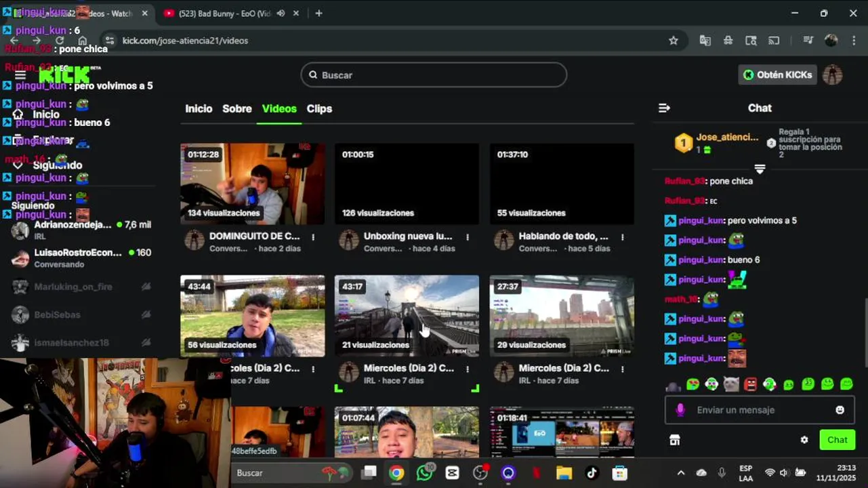Open WhatsApp from the taskbar
This screenshot has width=868, height=488.
pos(425,472)
